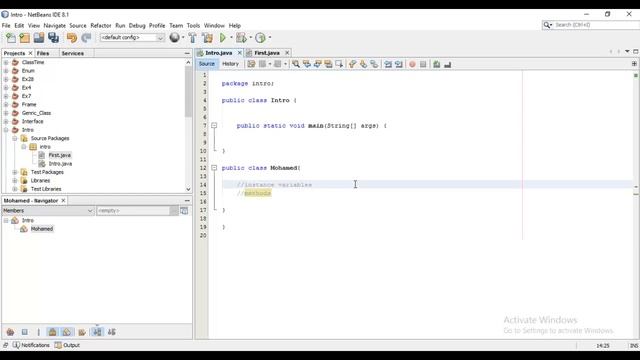Click the Source view button
This screenshot has width=640, height=360.
[207, 64]
